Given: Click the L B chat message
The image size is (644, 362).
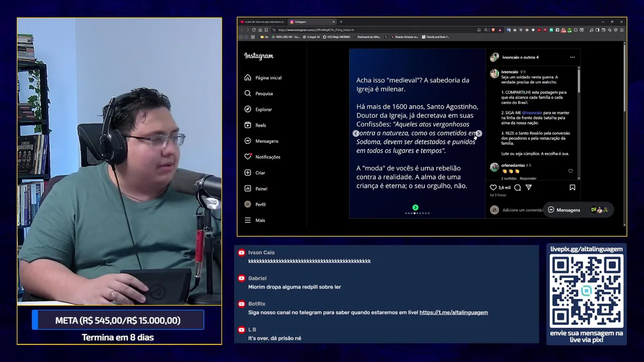Looking at the screenshot, I should (275, 338).
